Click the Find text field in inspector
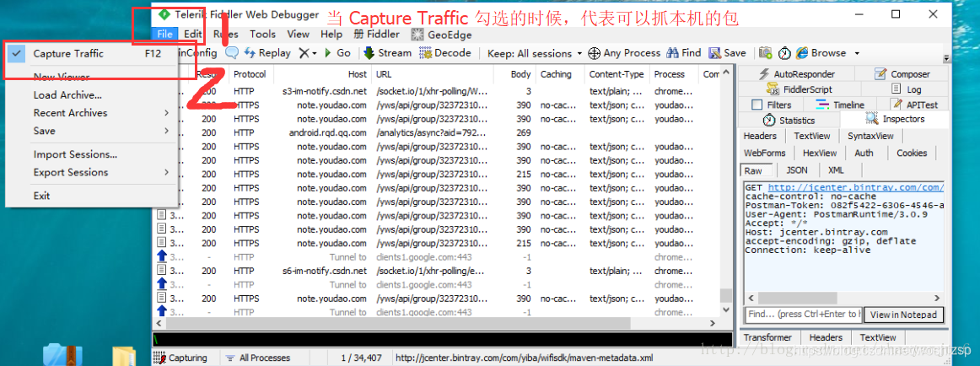 click(x=803, y=315)
